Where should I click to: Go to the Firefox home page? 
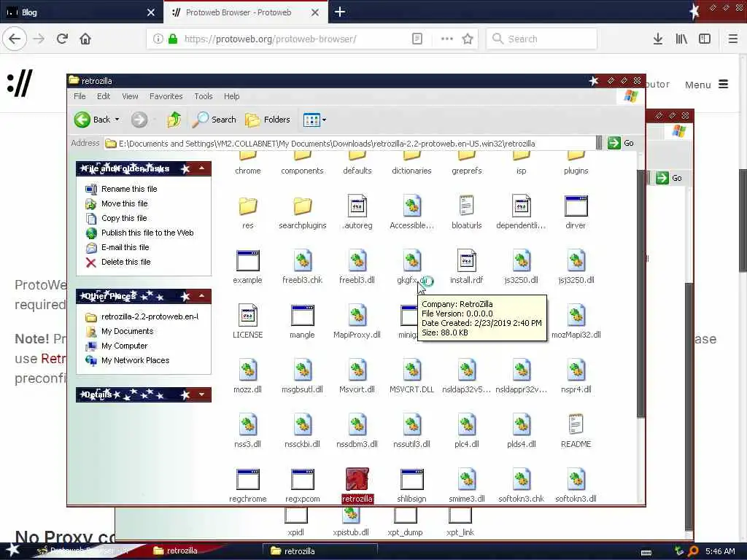85,39
